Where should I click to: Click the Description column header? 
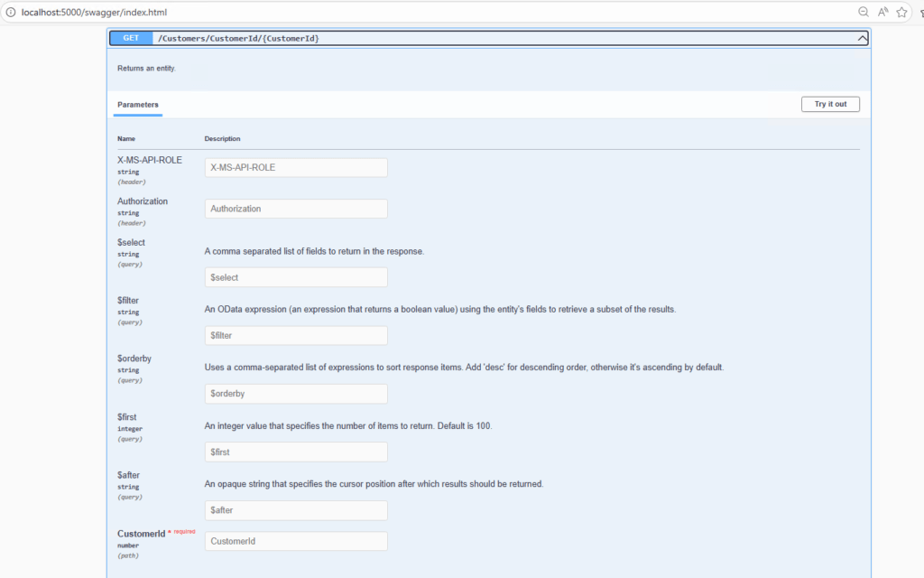tap(222, 138)
